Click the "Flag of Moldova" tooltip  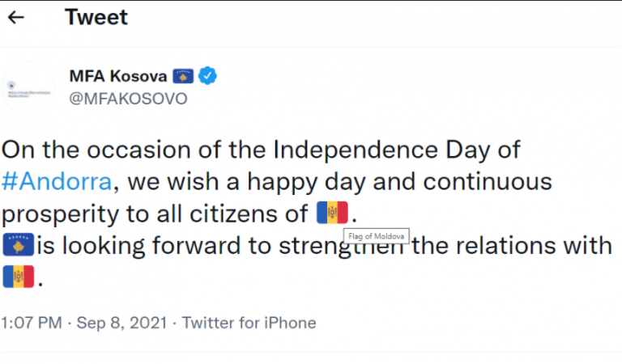pos(377,236)
